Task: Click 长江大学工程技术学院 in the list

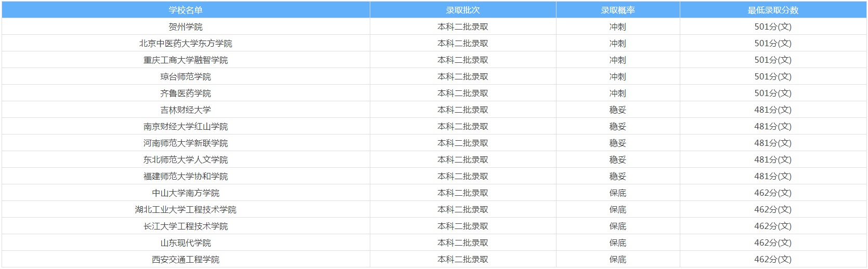Action: point(186,226)
